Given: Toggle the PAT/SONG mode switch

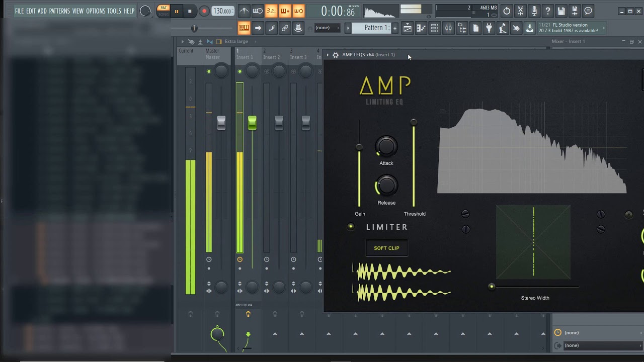Looking at the screenshot, I should [164, 11].
